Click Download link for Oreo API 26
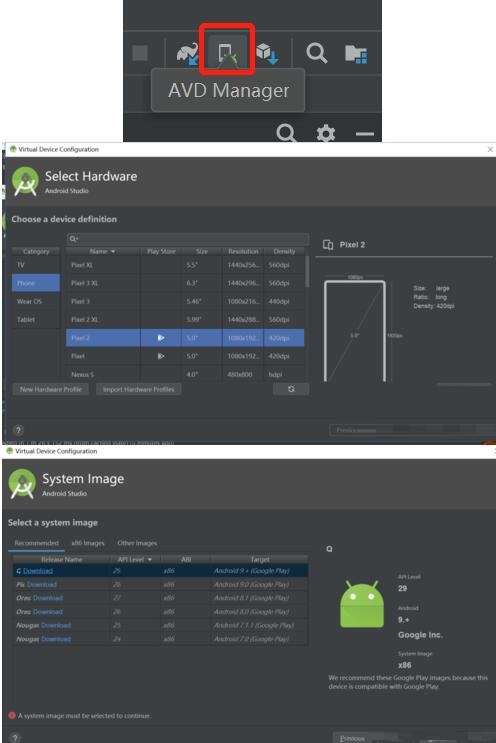496x743 pixels. (x=48, y=612)
